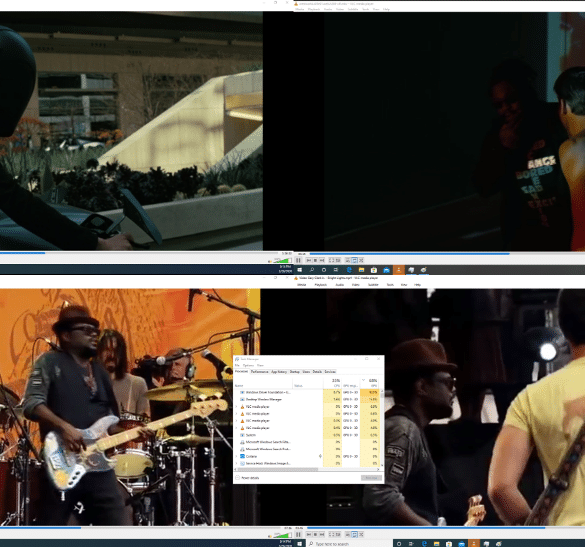
Task: Stop playback in the Bright Lights VLC window
Action: pos(315,535)
